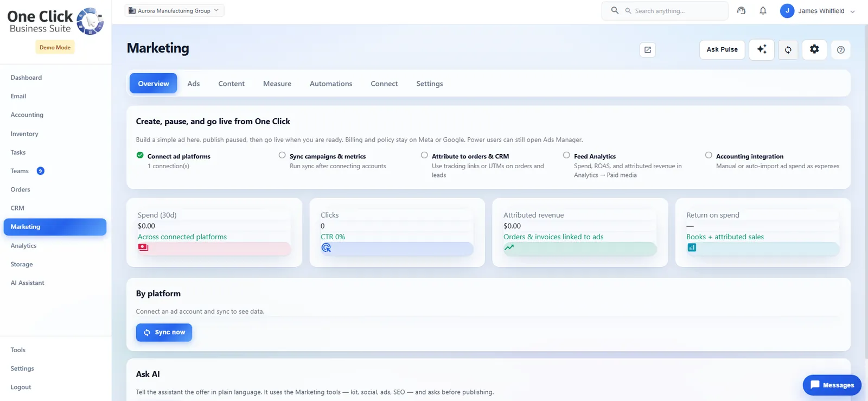This screenshot has height=401, width=868.
Task: Click the Search anything field
Action: pyautogui.click(x=665, y=11)
